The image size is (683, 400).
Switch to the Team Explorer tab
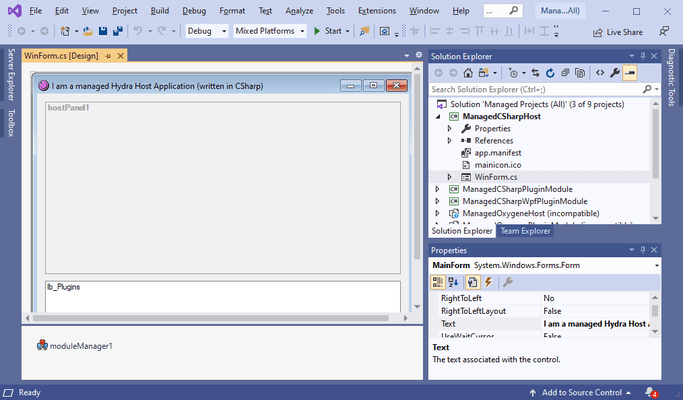click(525, 231)
